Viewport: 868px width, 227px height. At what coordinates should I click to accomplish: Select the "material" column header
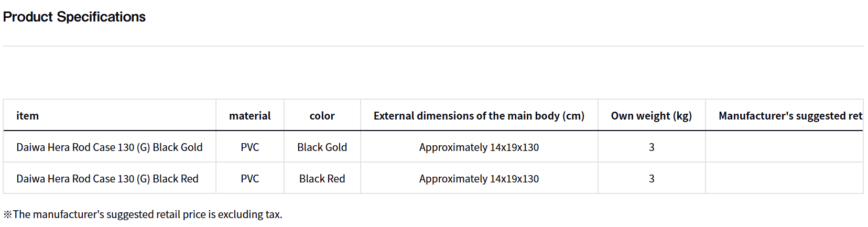(249, 116)
